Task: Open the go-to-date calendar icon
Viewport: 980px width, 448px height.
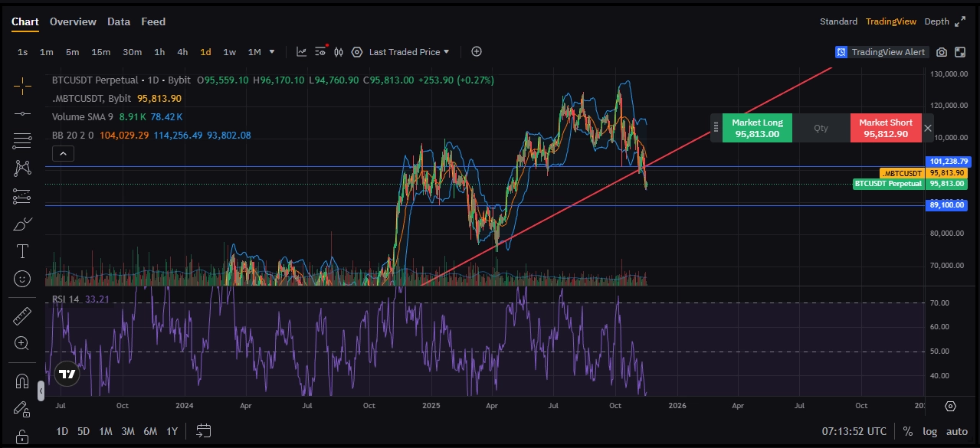Action: coord(204,431)
